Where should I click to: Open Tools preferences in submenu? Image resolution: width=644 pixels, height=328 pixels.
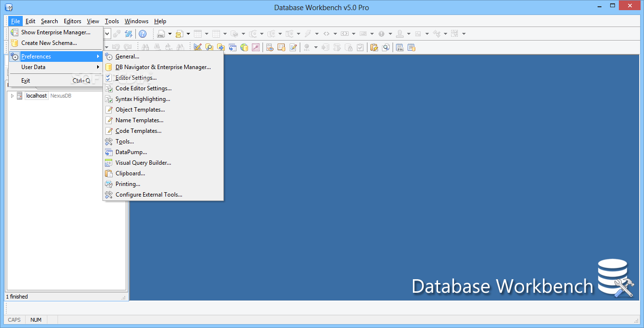163,142
